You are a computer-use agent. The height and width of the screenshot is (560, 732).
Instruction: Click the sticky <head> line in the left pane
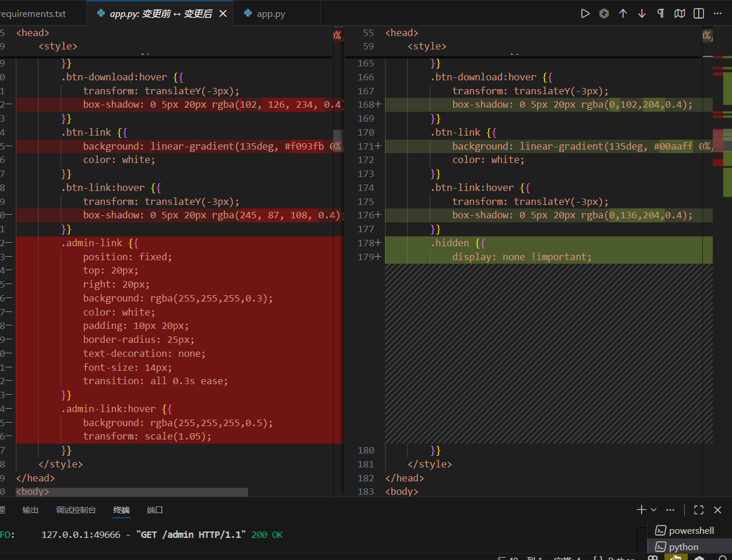[33, 33]
